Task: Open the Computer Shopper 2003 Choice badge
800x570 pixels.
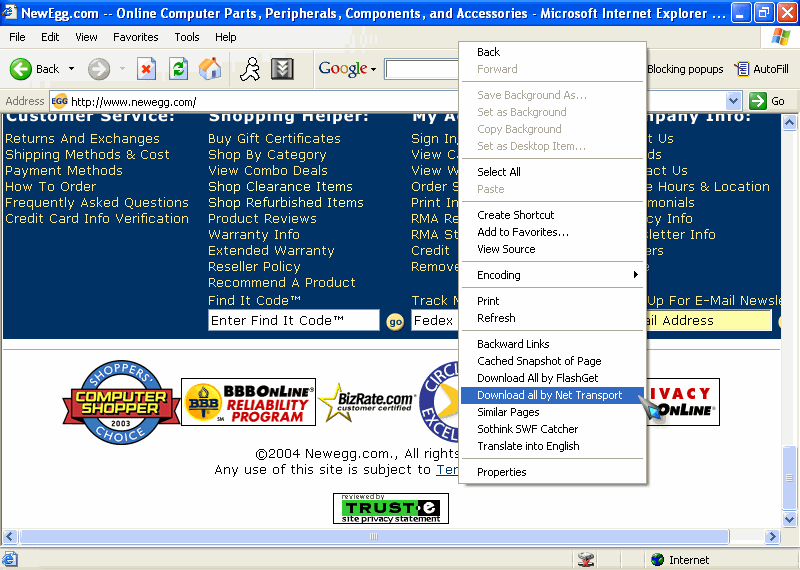Action: pos(121,402)
